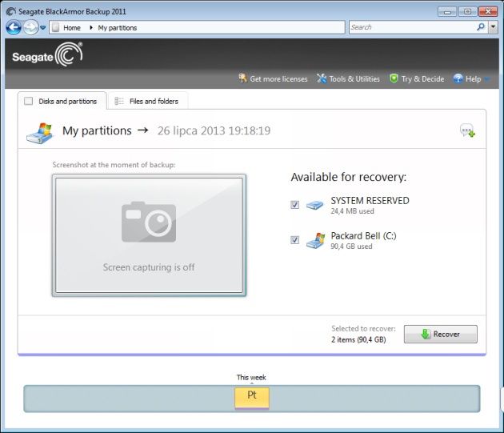Uncheck the SYSTEM RESERVED checkbox
This screenshot has height=433, width=504.
pyautogui.click(x=294, y=205)
